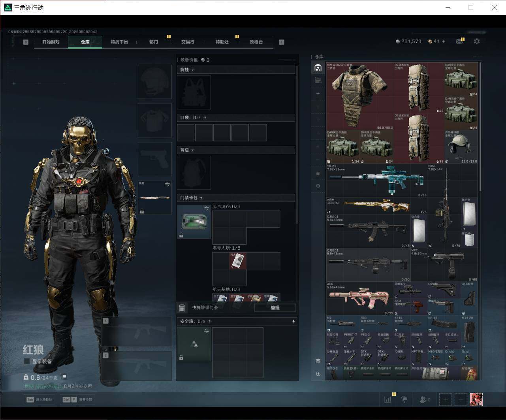Select the PEQ-2 attachment item
Screen dimensions: 506x420
coord(369,340)
